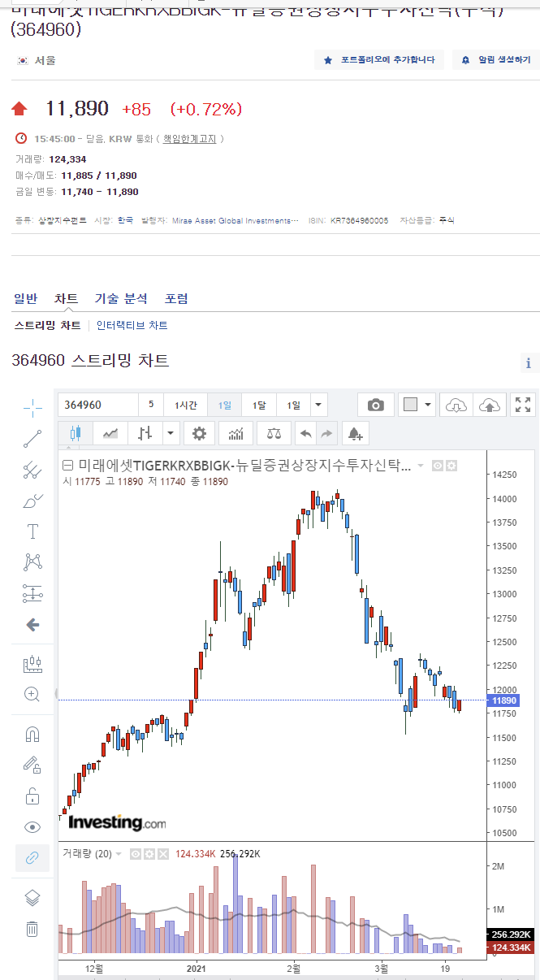Viewport: 540px width, 980px height.
Task: Remove the 거래량 volume indicator
Action: (x=163, y=854)
